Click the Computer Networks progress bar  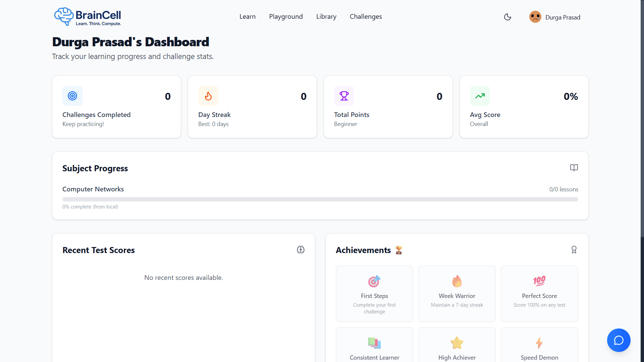pos(320,199)
